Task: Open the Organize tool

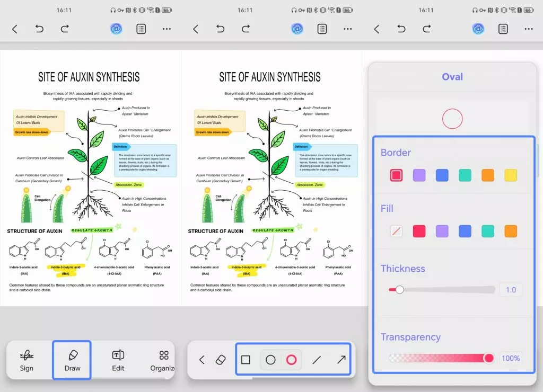Action: [162, 361]
